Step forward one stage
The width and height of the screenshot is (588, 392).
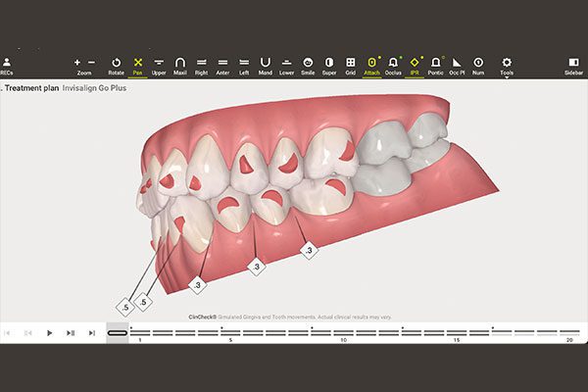point(71,333)
